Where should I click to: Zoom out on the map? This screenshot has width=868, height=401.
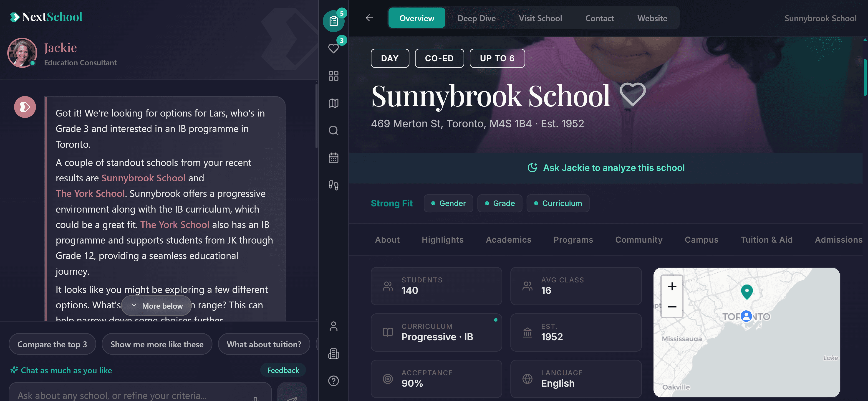[672, 307]
